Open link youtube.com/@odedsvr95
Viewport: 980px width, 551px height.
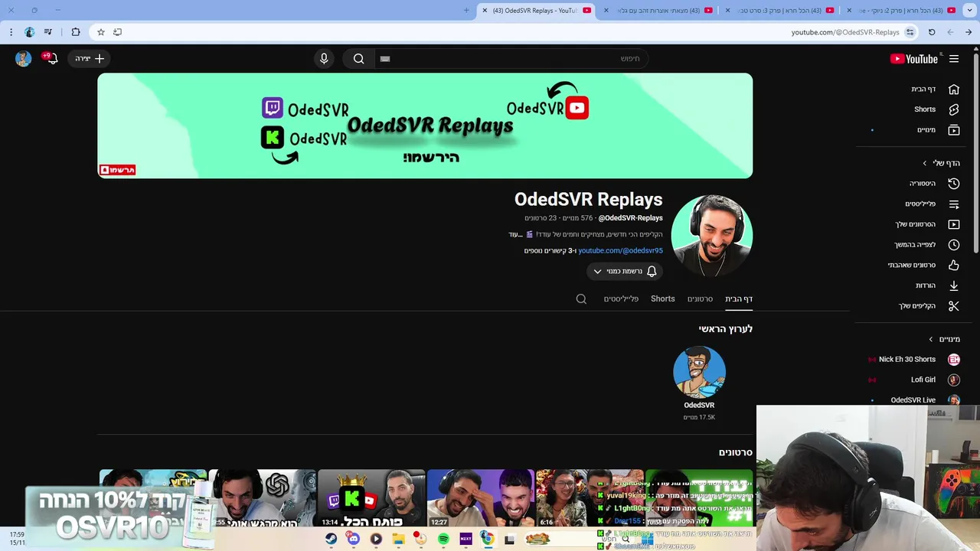click(x=620, y=250)
